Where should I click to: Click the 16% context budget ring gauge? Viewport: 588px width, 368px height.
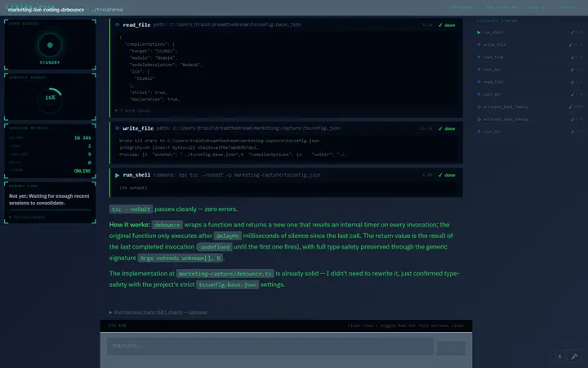[x=50, y=100]
